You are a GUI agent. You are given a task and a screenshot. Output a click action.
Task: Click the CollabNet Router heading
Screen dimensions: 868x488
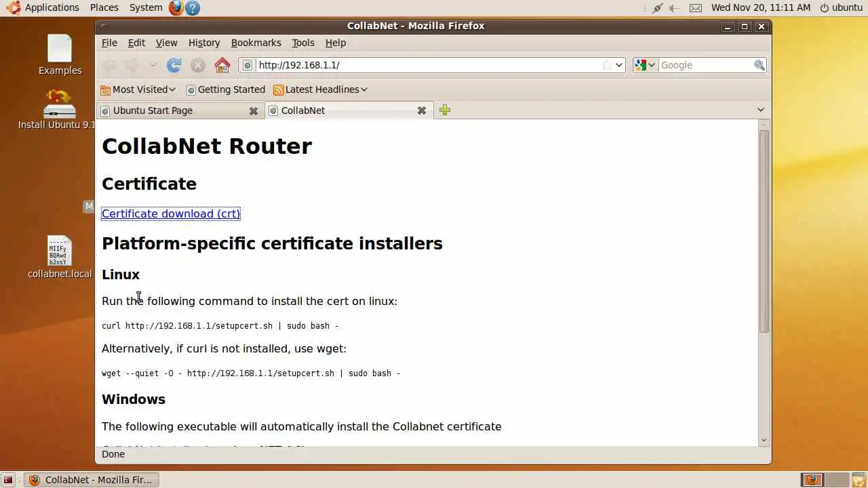point(207,146)
